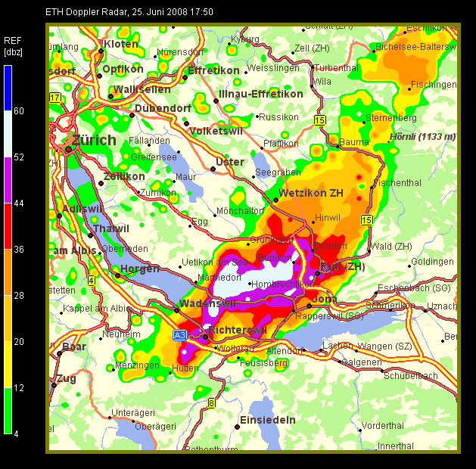The width and height of the screenshot is (476, 469).
Task: Click the radar title with date 25. Juni 2008
Action: (129, 12)
